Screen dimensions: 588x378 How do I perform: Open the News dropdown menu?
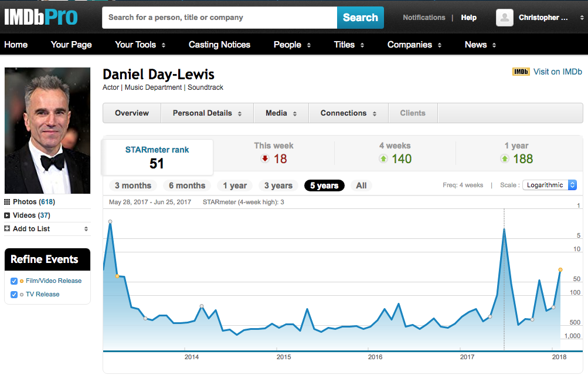[x=480, y=45]
